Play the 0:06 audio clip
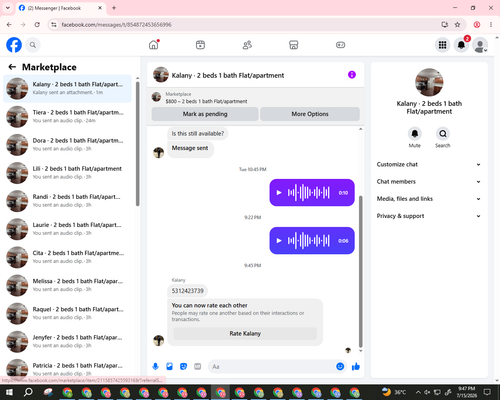 [279, 241]
